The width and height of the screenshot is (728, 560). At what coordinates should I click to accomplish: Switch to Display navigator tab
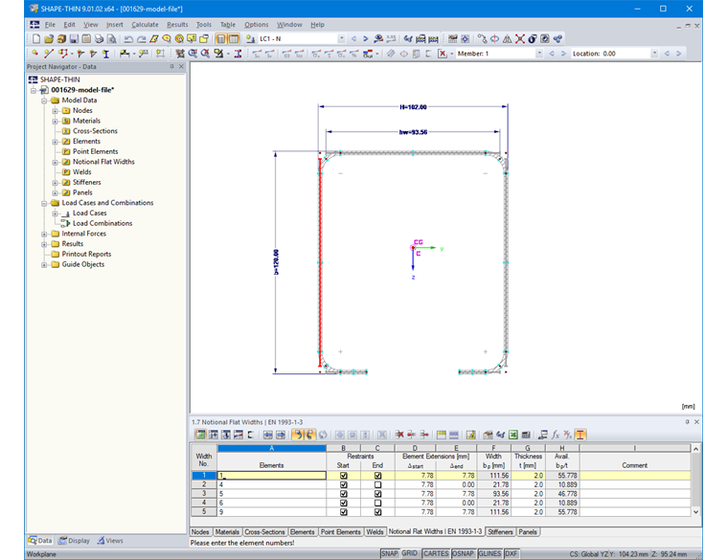pos(75,541)
